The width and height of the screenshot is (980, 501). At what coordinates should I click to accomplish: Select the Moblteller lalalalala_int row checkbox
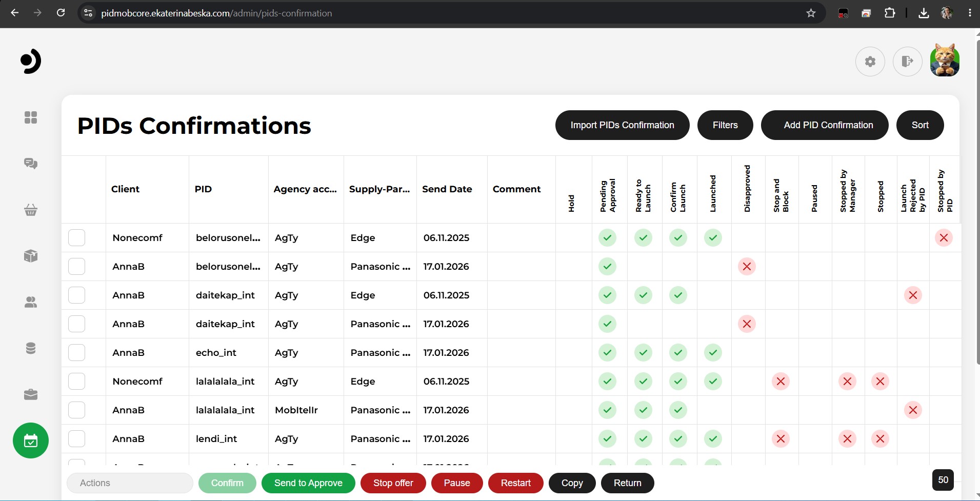point(76,410)
